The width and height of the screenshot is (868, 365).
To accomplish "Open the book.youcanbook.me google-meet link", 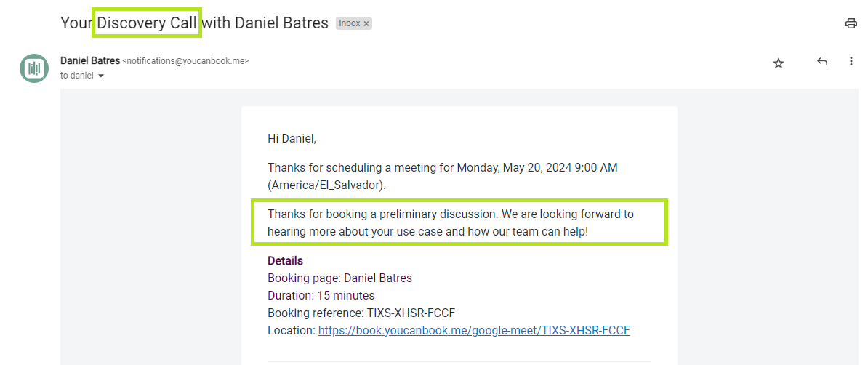I will point(474,331).
